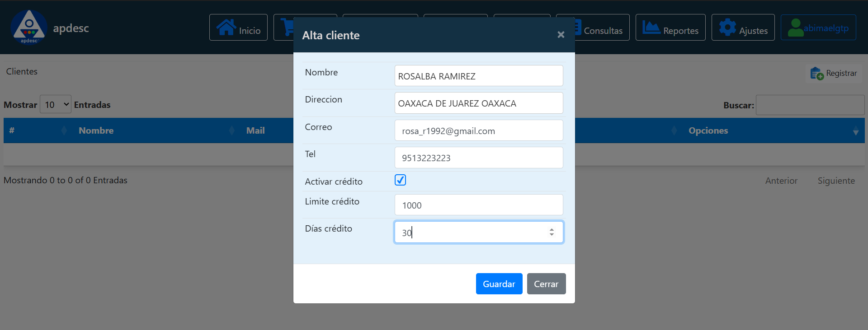868x330 pixels.
Task: Open the Ajustes settings menu
Action: tap(743, 28)
